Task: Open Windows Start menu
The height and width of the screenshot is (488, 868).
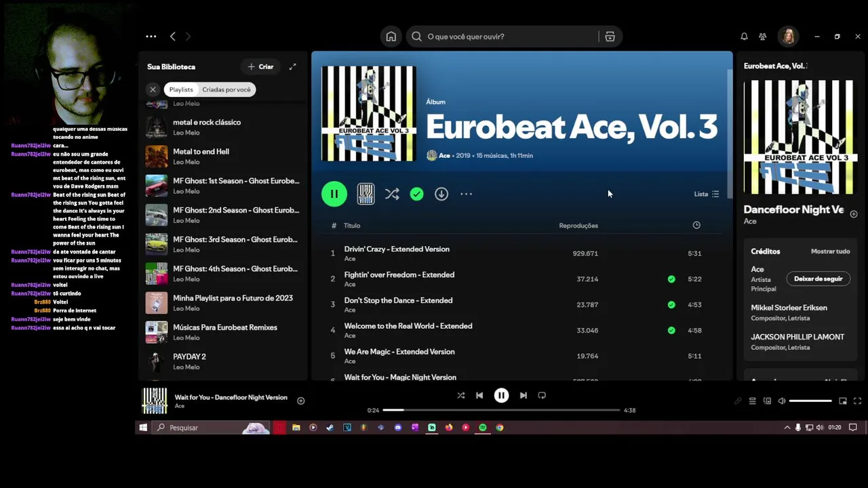Action: (x=143, y=428)
